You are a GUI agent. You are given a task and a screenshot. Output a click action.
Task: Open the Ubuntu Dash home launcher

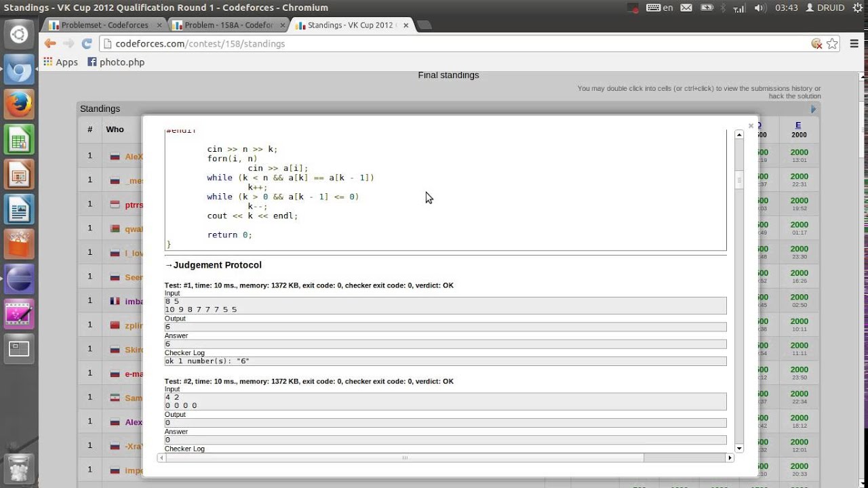coord(19,34)
